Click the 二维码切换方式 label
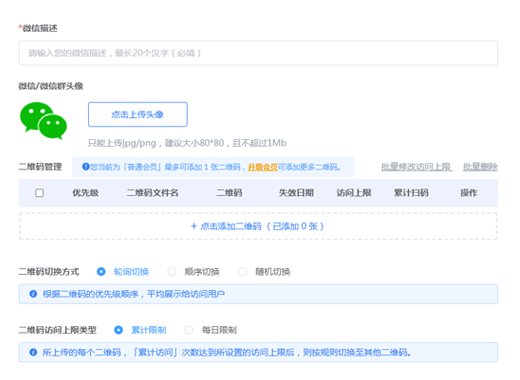Image resolution: width=520 pixels, height=380 pixels. 49,272
